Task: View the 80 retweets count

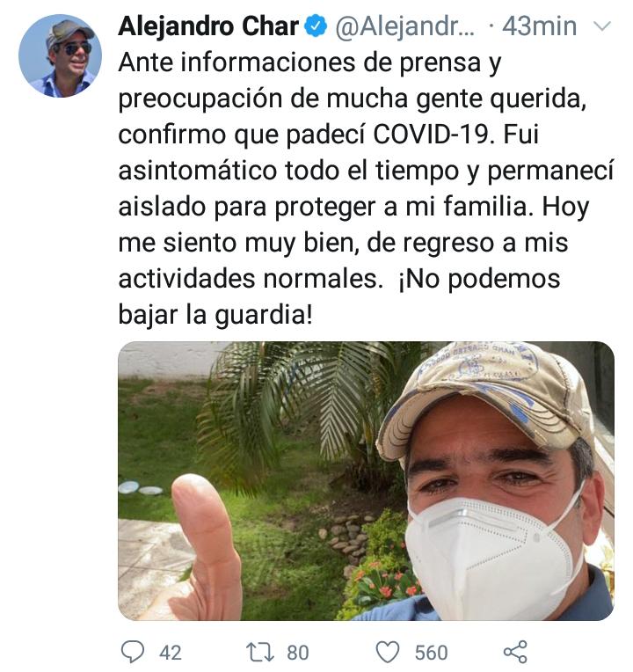Action: pos(298,653)
